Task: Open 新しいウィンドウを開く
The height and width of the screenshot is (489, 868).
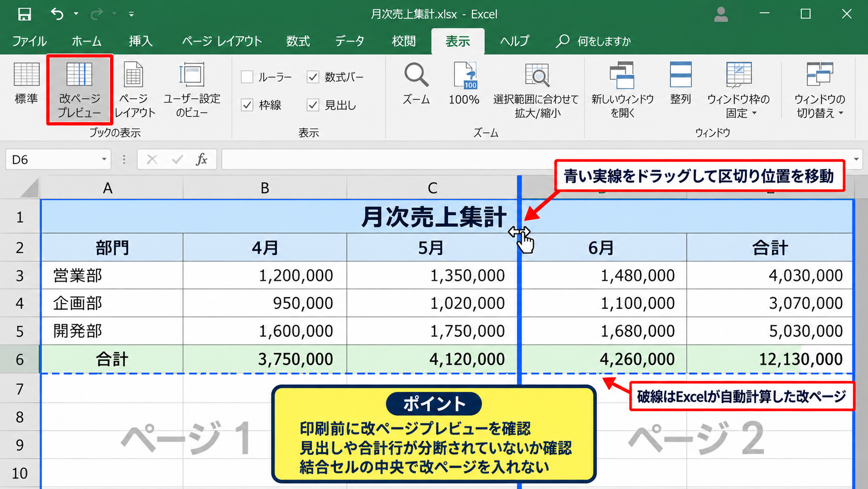Action: tap(622, 90)
